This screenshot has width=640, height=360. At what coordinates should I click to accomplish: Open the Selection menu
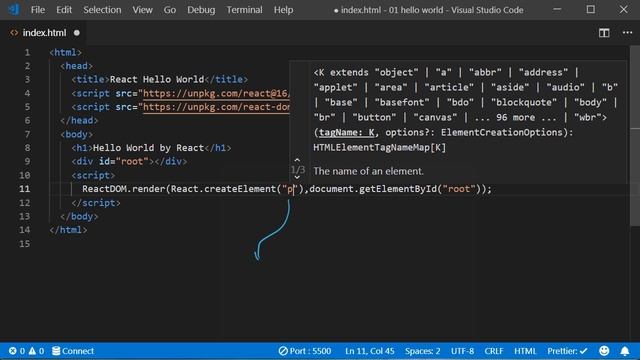(102, 9)
